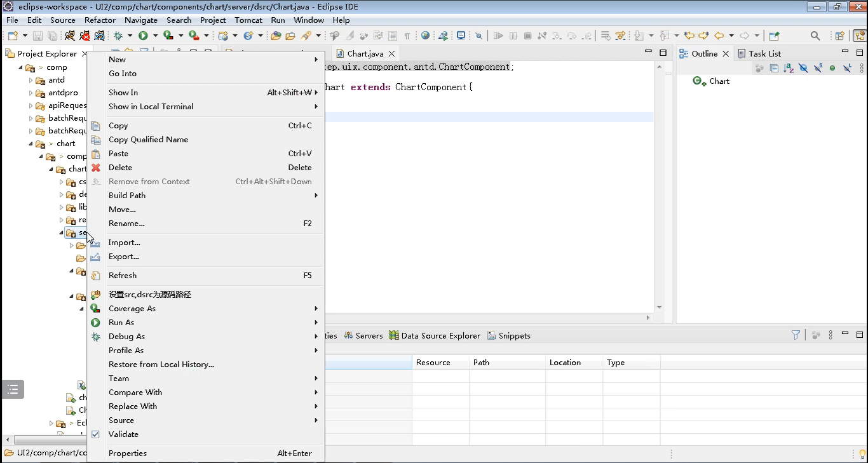
Task: Click the filter funnel icon in bottom panel
Action: 796,335
